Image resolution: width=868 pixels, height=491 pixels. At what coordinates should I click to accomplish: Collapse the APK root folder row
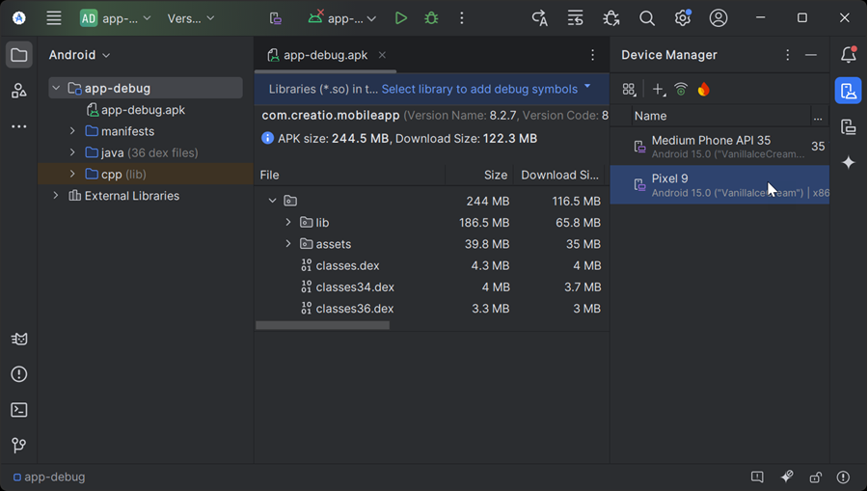pyautogui.click(x=272, y=201)
